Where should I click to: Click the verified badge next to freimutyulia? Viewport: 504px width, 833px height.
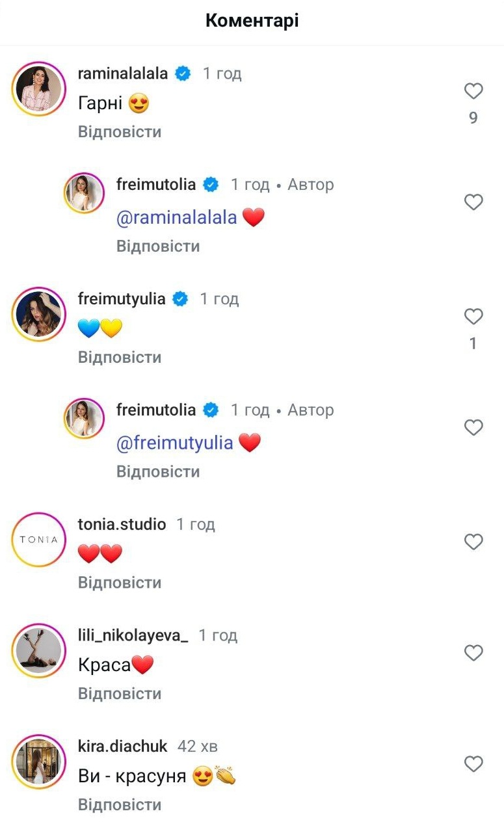179,298
